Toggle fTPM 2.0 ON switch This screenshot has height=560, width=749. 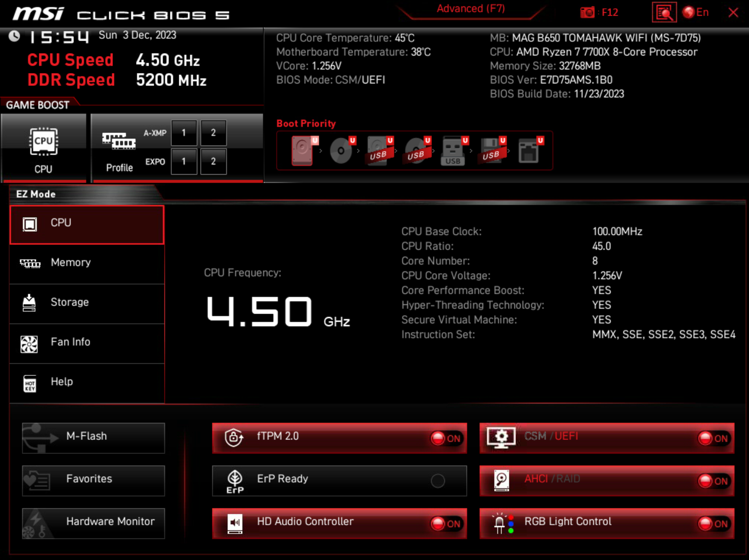(446, 438)
